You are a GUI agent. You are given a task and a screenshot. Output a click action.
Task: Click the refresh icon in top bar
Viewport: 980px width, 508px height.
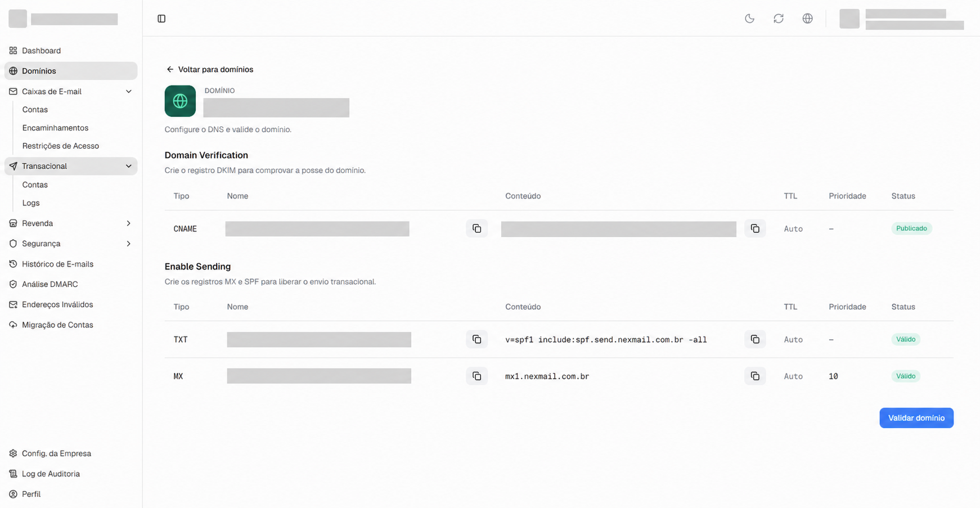point(779,19)
